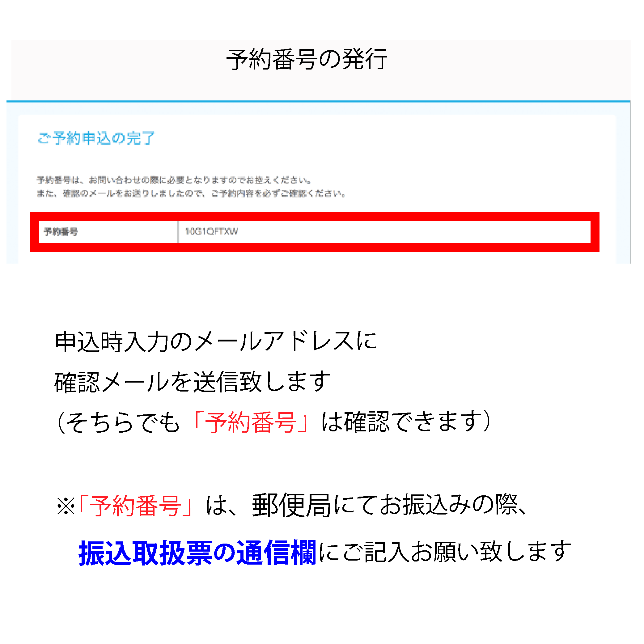This screenshot has height=644, width=644.
Task: Click red 「予約番号」 after the ※ mark
Action: (135, 505)
